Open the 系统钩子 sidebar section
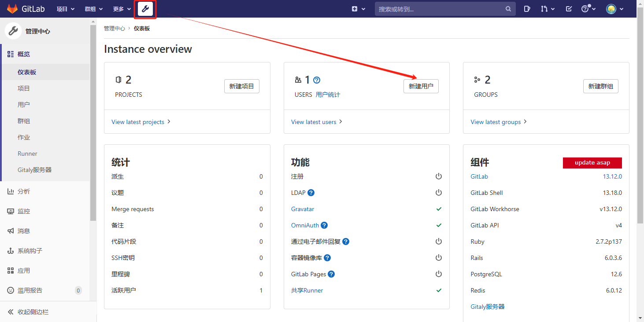 click(30, 251)
